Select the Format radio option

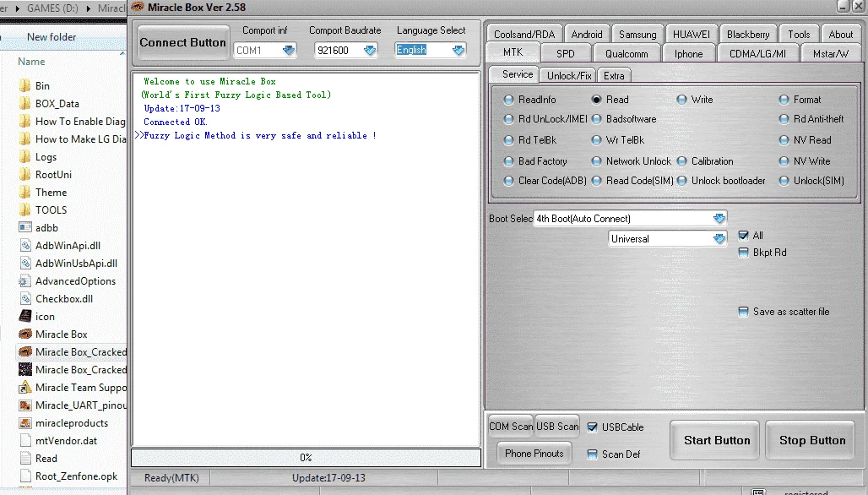pos(784,100)
